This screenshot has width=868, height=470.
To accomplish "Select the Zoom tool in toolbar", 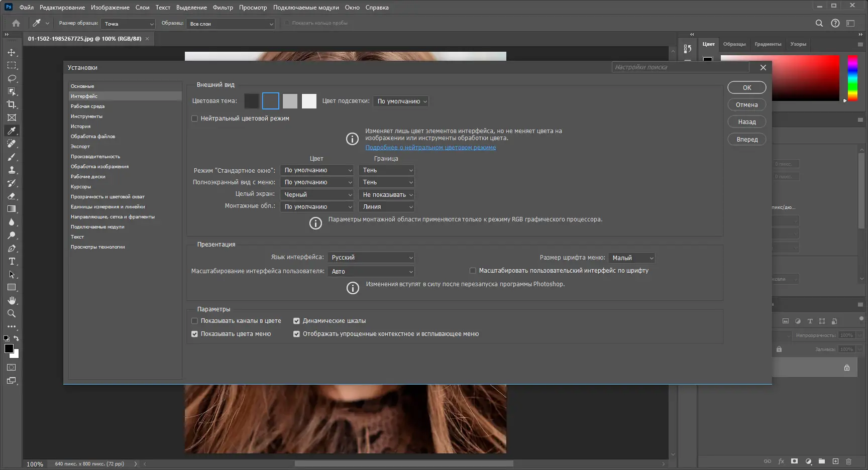I will 12,314.
